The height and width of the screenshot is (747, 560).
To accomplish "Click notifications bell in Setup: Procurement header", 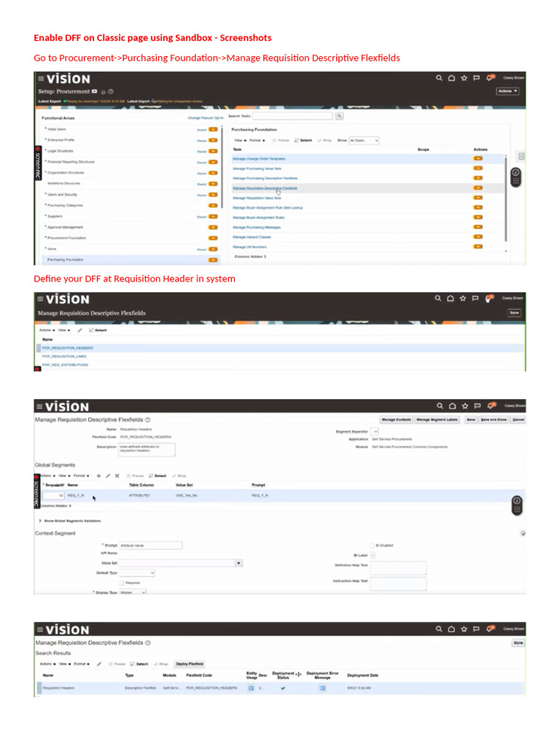I will pyautogui.click(x=489, y=78).
